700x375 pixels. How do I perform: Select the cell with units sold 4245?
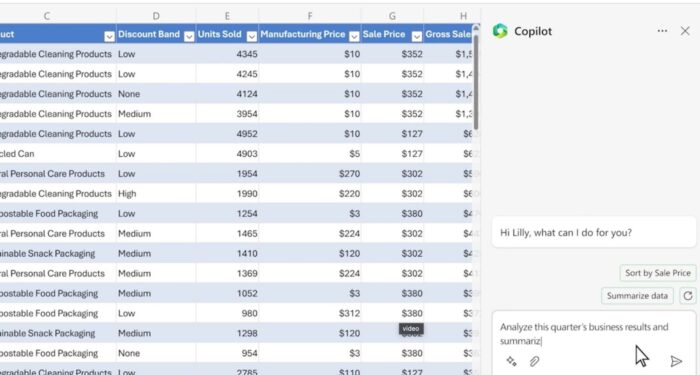coord(227,74)
